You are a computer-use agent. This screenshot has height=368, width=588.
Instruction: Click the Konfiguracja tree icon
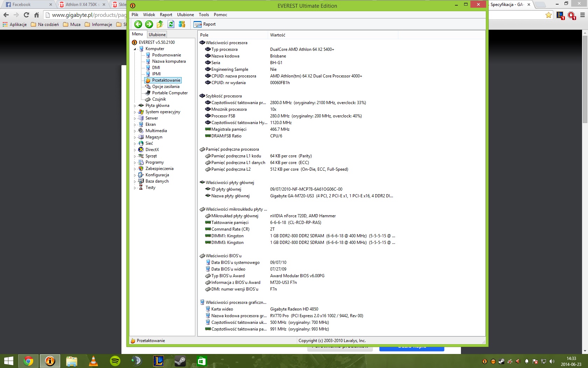pyautogui.click(x=141, y=175)
